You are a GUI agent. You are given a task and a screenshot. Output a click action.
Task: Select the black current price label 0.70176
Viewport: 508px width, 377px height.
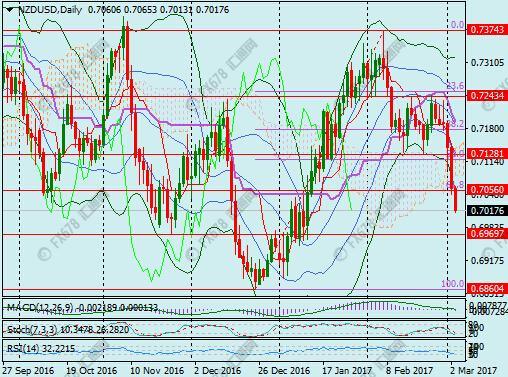coord(487,211)
